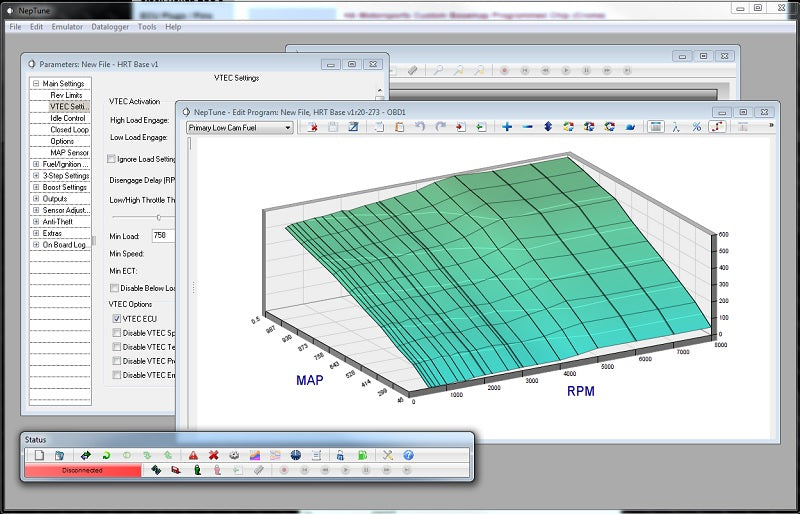Screen dimensions: 800x514
Task: Click the red X icon in Status toolbar
Action: [x=214, y=455]
